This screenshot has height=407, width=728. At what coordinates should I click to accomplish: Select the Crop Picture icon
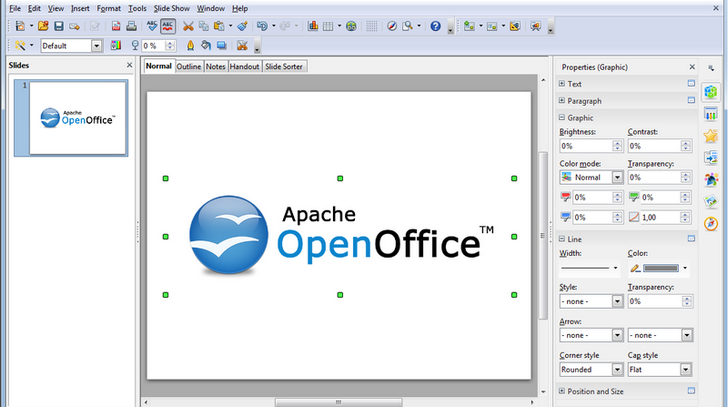click(242, 45)
